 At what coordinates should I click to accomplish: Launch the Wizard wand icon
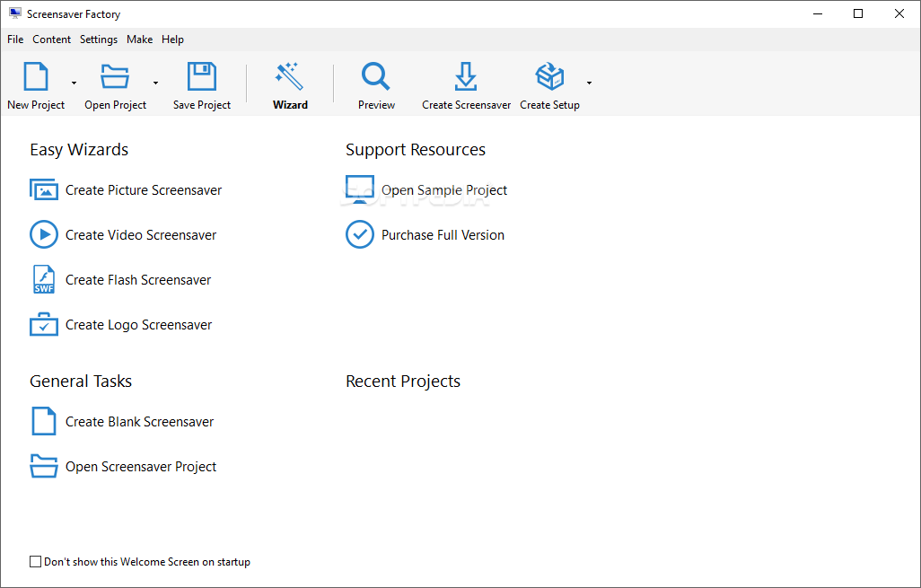pyautogui.click(x=290, y=76)
